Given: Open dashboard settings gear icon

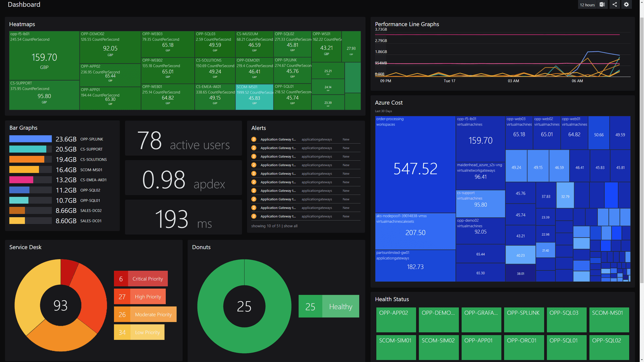Looking at the screenshot, I should tap(626, 5).
